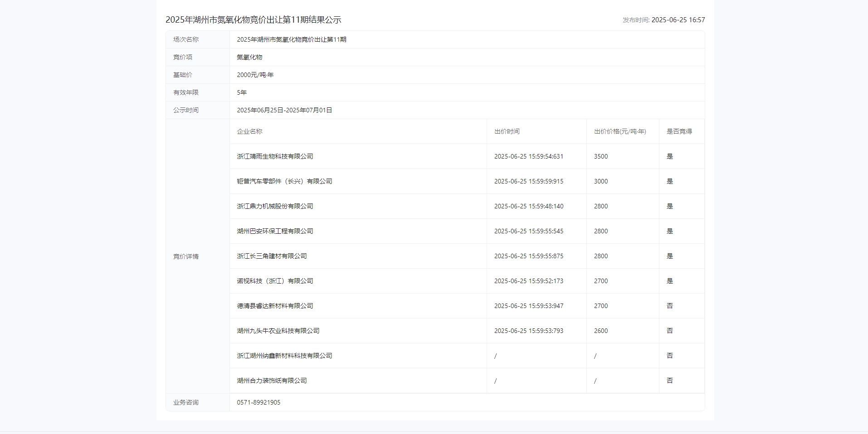Select company 湖州九头牛农业科技有限公司

point(278,331)
